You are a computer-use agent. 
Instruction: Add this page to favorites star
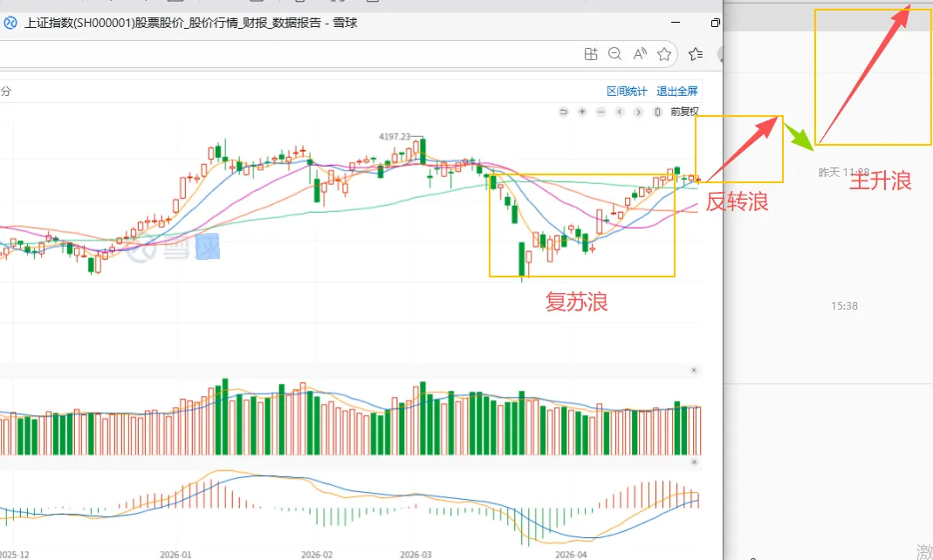tap(664, 54)
